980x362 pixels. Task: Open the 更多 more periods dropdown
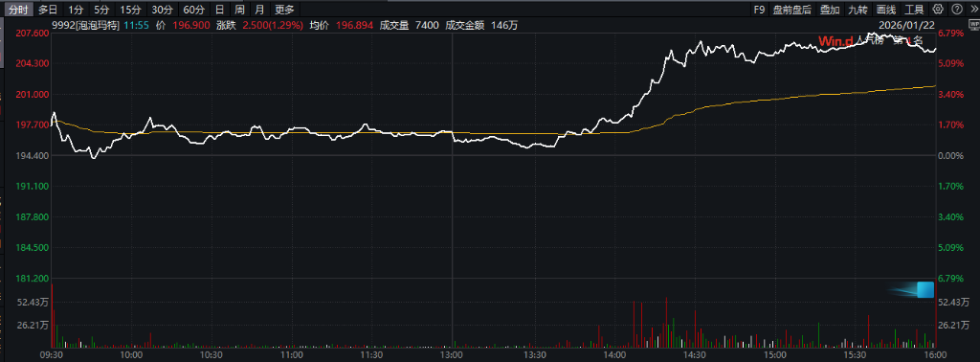[x=284, y=10]
